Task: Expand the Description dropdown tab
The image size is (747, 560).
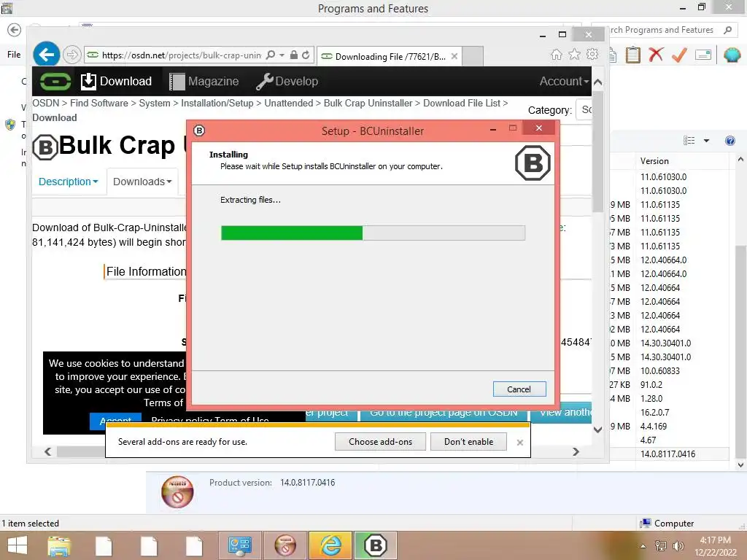Action: tap(68, 182)
